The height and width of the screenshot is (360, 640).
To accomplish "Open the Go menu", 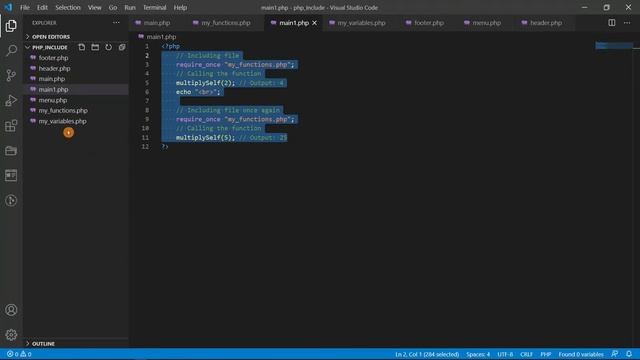I will tap(113, 7).
